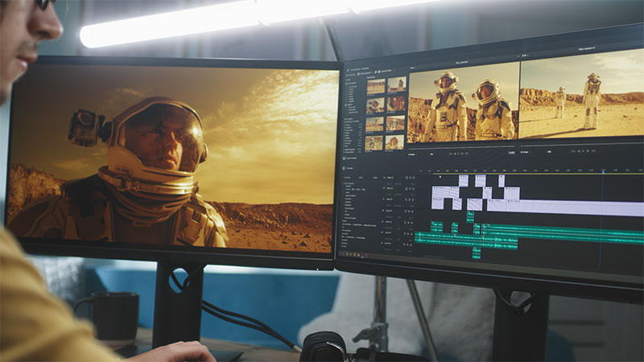
Task: Select the leftmost clip on the top video track
Action: pos(464,180)
